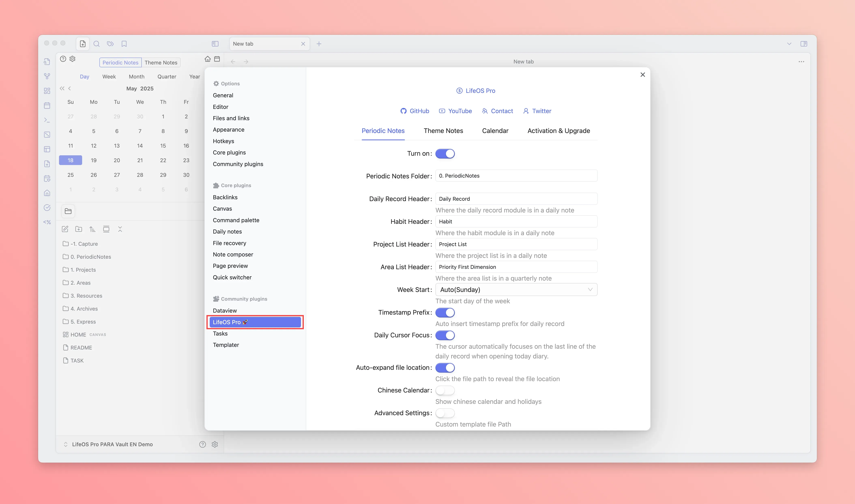Open the bookmark icon in top toolbar
The height and width of the screenshot is (504, 855).
click(124, 44)
